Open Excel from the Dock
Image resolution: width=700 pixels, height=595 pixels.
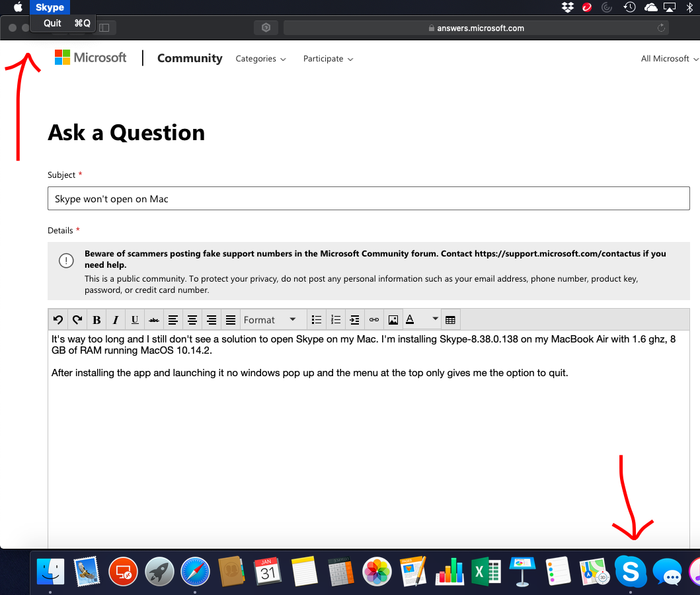[486, 571]
